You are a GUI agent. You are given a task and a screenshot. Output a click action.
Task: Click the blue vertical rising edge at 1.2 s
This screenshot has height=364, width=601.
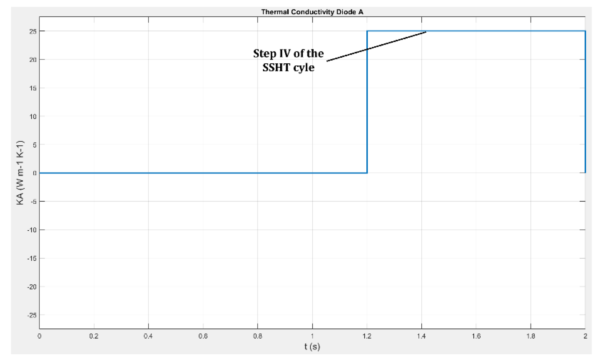click(x=367, y=105)
